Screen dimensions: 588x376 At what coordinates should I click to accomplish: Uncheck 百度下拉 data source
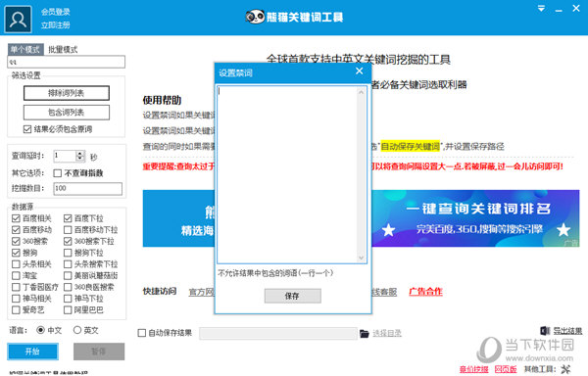click(68, 218)
